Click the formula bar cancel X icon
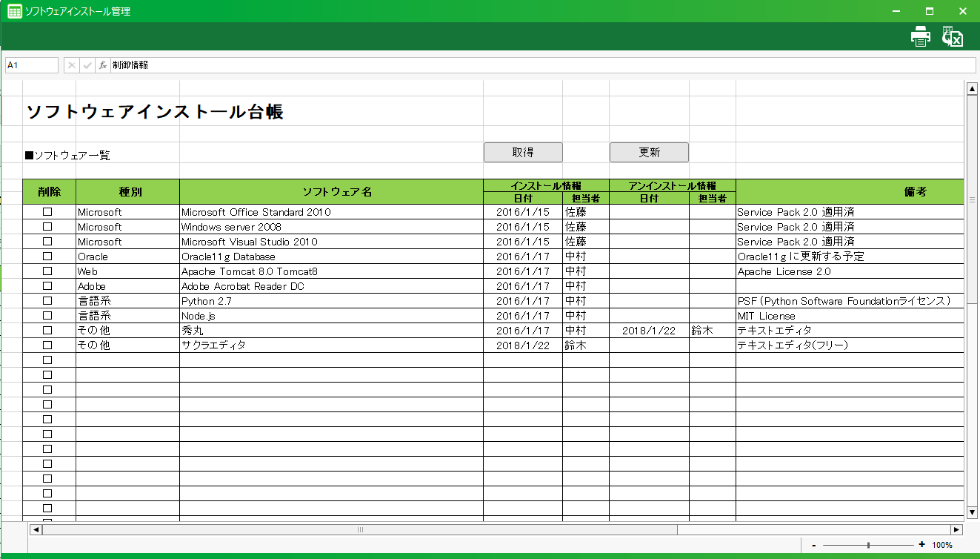 [x=72, y=65]
